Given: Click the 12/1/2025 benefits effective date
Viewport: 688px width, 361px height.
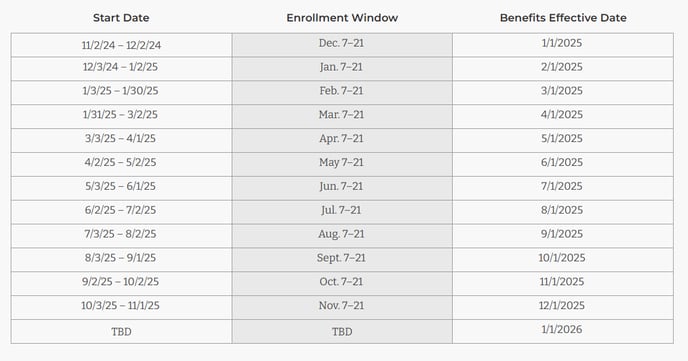Looking at the screenshot, I should pos(562,305).
